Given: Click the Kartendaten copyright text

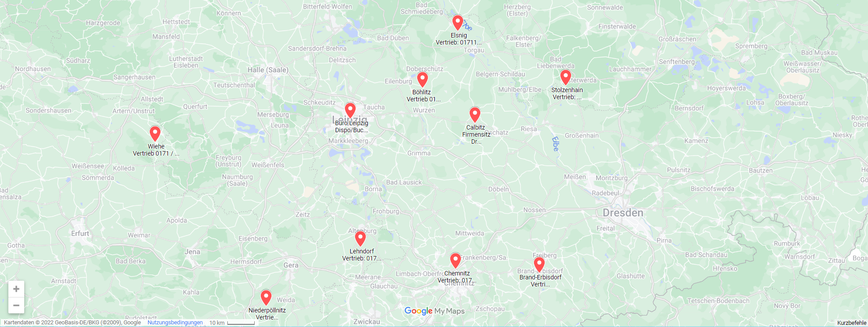Looking at the screenshot, I should [x=72, y=323].
